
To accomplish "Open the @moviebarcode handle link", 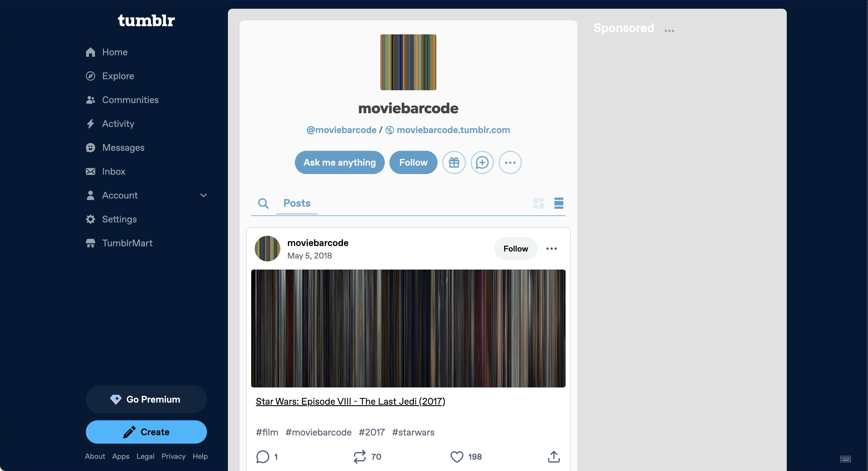I will (x=341, y=130).
